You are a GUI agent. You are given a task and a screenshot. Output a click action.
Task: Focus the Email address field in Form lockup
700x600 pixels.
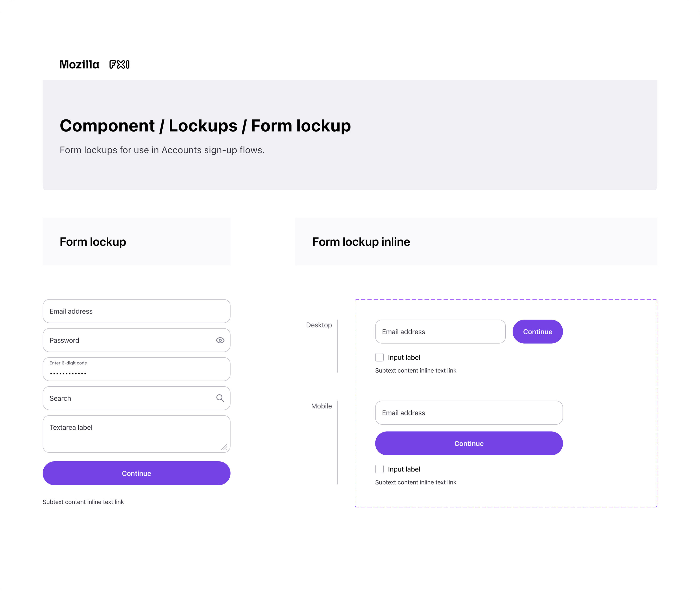pos(136,311)
